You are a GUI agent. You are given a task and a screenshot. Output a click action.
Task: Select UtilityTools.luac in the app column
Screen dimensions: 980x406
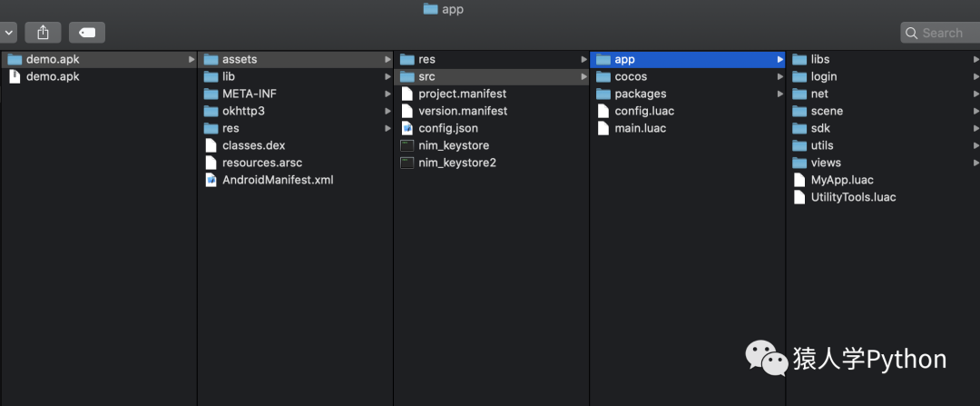883,197
